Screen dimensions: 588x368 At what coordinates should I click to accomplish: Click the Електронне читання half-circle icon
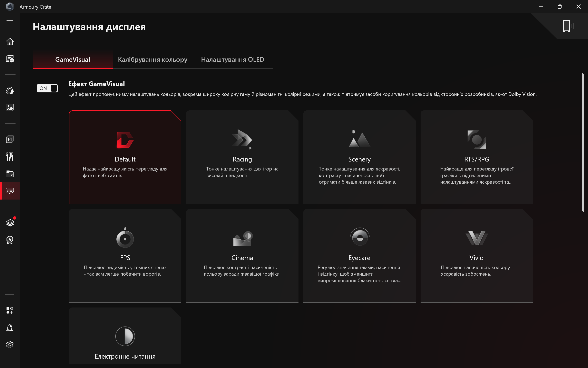[125, 336]
